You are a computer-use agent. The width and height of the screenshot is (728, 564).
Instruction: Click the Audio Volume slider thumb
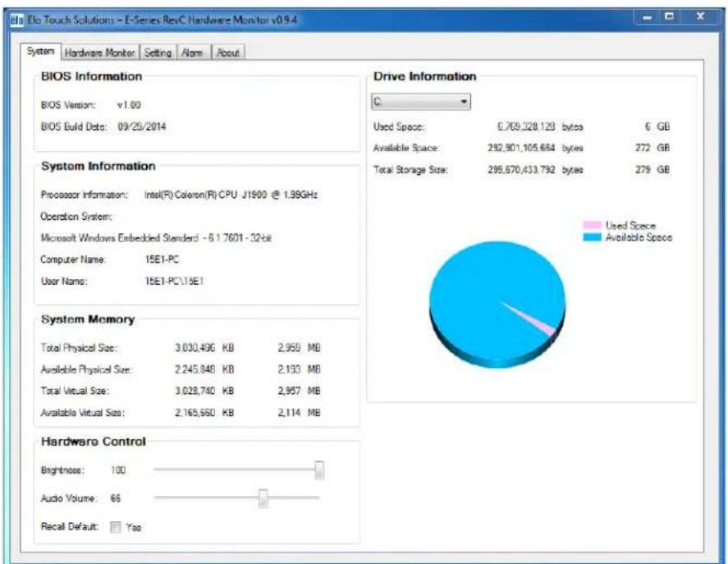(x=263, y=498)
